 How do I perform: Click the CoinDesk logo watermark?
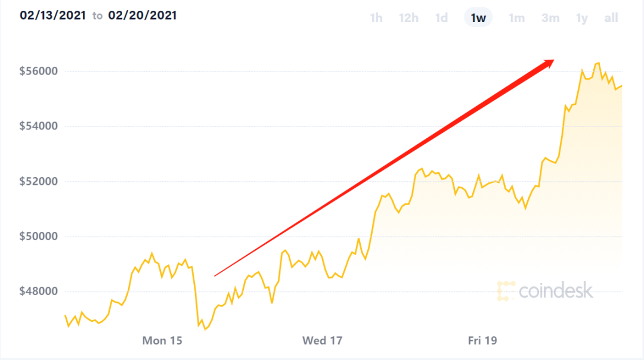click(x=545, y=291)
